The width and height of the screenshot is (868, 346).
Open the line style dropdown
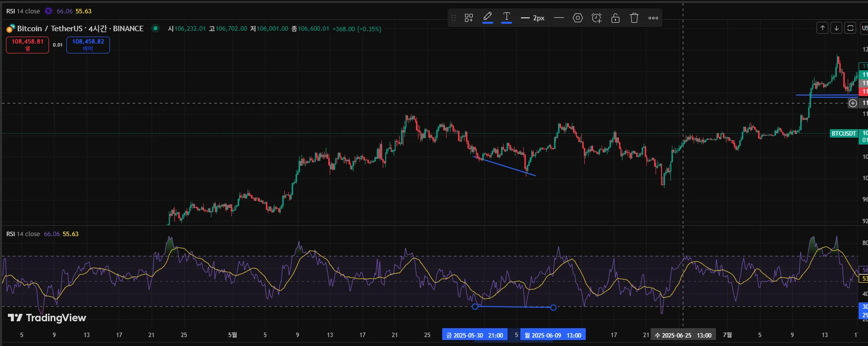(x=559, y=18)
